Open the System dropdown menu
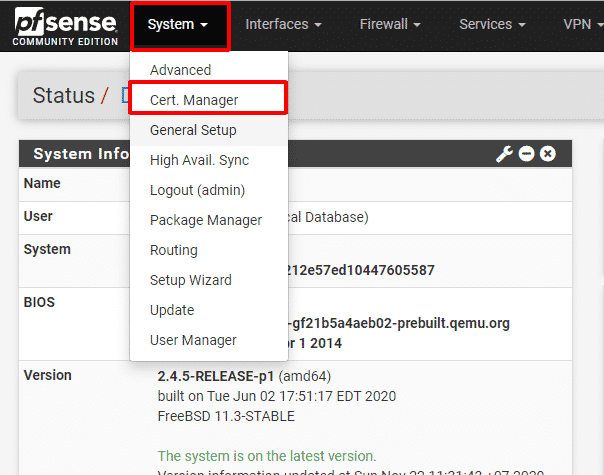The width and height of the screenshot is (604, 475). coord(178,25)
